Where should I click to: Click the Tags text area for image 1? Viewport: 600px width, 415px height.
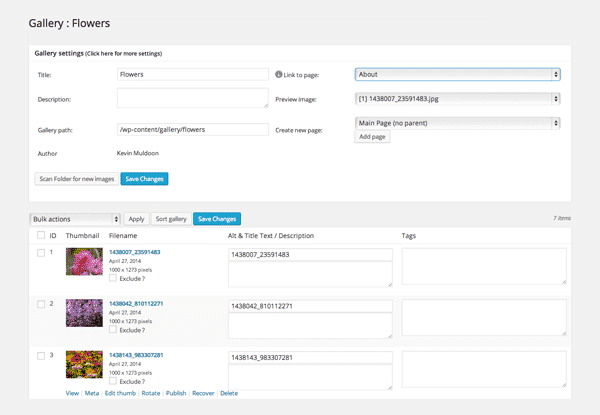[484, 266]
